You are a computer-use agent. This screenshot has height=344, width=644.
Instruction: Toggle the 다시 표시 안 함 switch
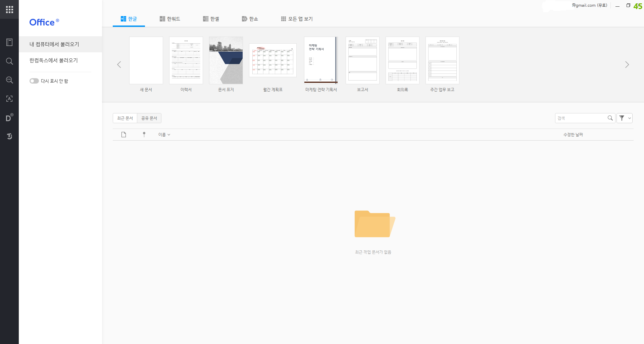34,81
